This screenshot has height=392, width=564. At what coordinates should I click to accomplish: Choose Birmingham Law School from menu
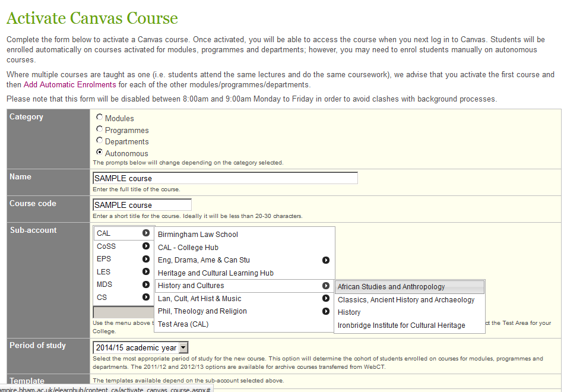pos(198,235)
